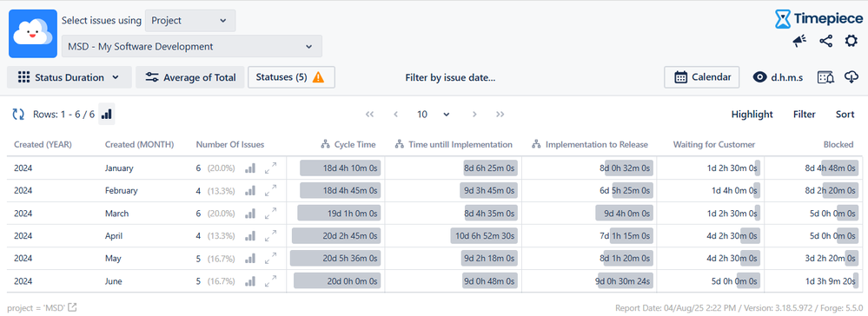This screenshot has height=316, width=868.
Task: Expand the January row issues
Action: pos(271,168)
